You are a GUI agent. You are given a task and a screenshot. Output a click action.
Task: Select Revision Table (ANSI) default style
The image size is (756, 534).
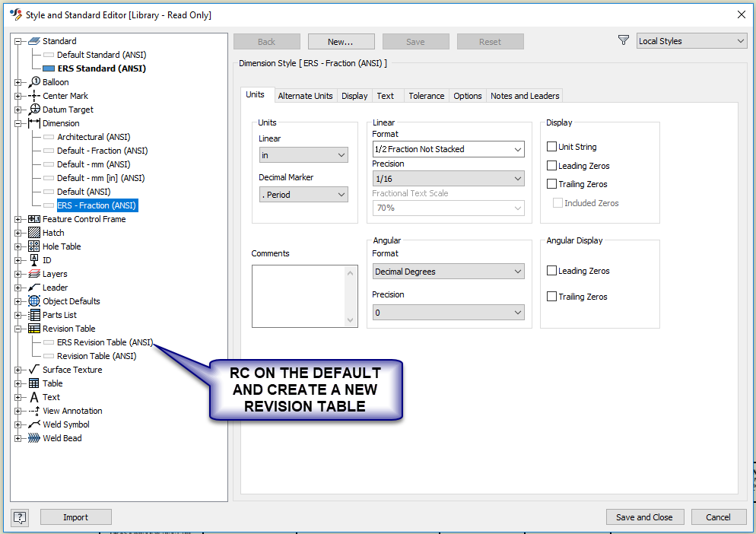(x=97, y=356)
